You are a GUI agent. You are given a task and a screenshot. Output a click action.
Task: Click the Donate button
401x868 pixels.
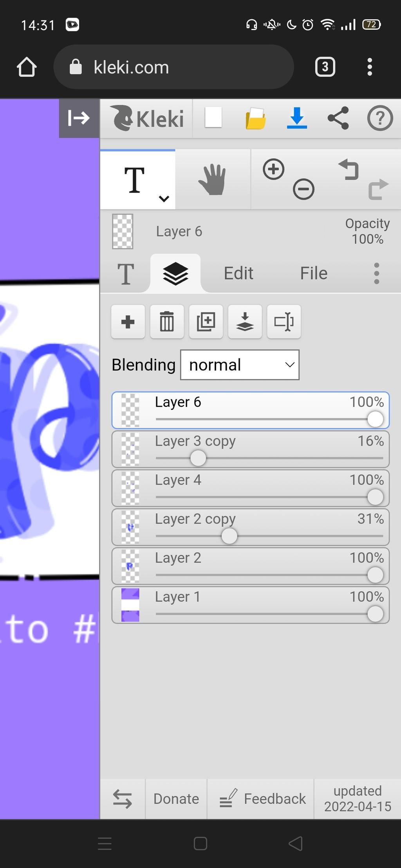pyautogui.click(x=176, y=798)
